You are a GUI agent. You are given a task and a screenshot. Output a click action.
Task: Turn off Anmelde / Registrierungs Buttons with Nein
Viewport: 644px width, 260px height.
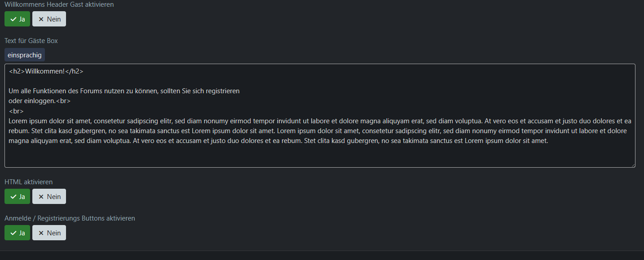(x=49, y=233)
